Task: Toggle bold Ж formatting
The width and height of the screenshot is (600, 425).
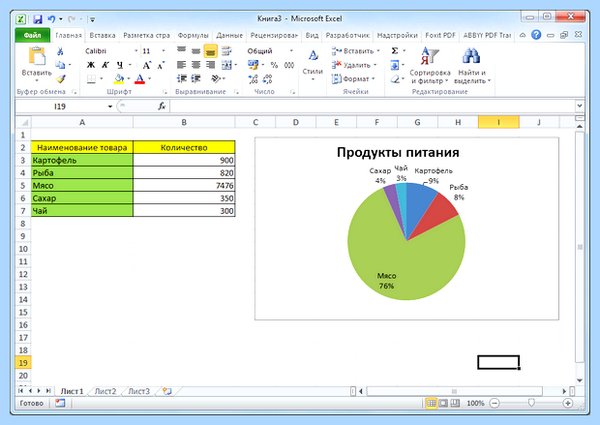Action: pos(91,65)
